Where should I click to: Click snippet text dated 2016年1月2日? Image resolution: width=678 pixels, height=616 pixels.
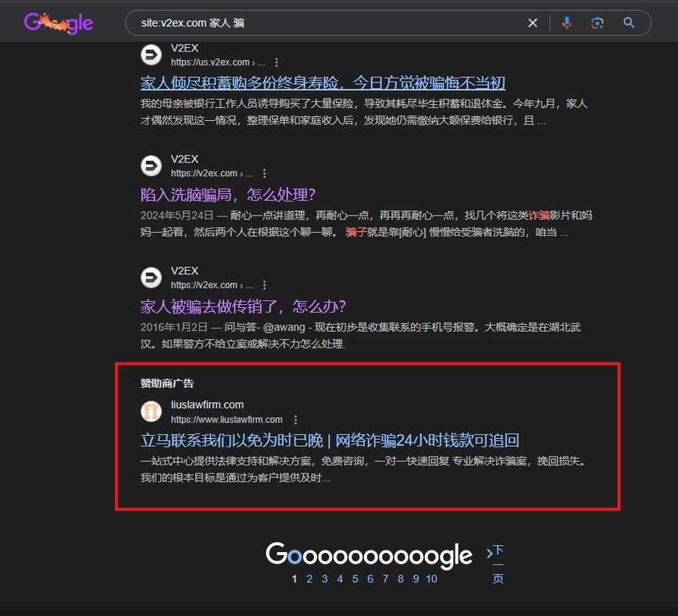tap(361, 335)
